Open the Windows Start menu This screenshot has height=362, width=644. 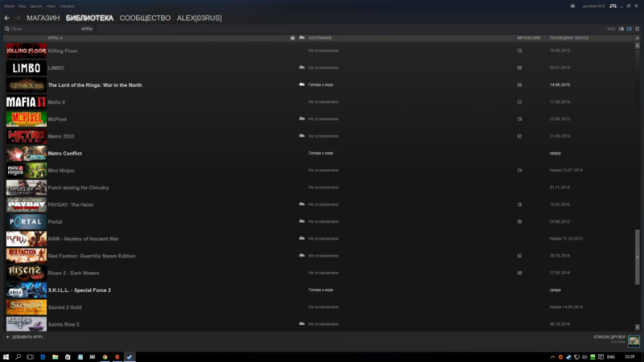(6, 357)
